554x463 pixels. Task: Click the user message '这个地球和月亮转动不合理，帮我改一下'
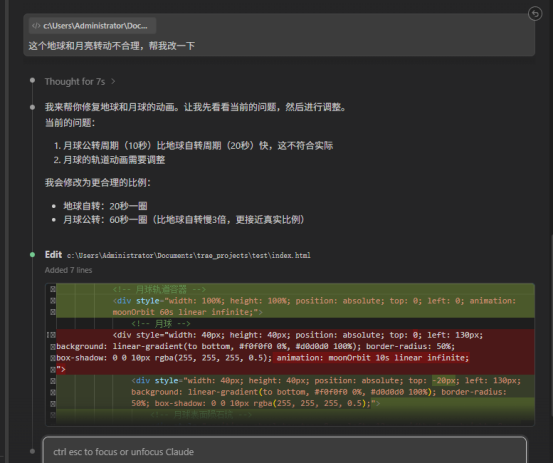tap(112, 46)
